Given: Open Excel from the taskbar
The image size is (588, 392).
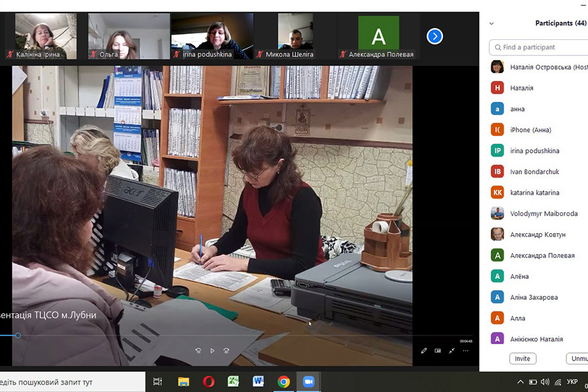Looking at the screenshot, I should coord(233,382).
